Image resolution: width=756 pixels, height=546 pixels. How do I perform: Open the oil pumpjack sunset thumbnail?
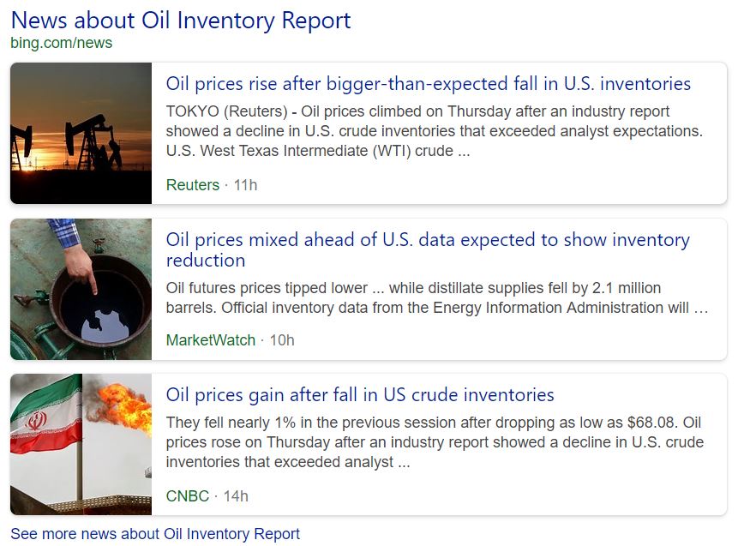[81, 133]
